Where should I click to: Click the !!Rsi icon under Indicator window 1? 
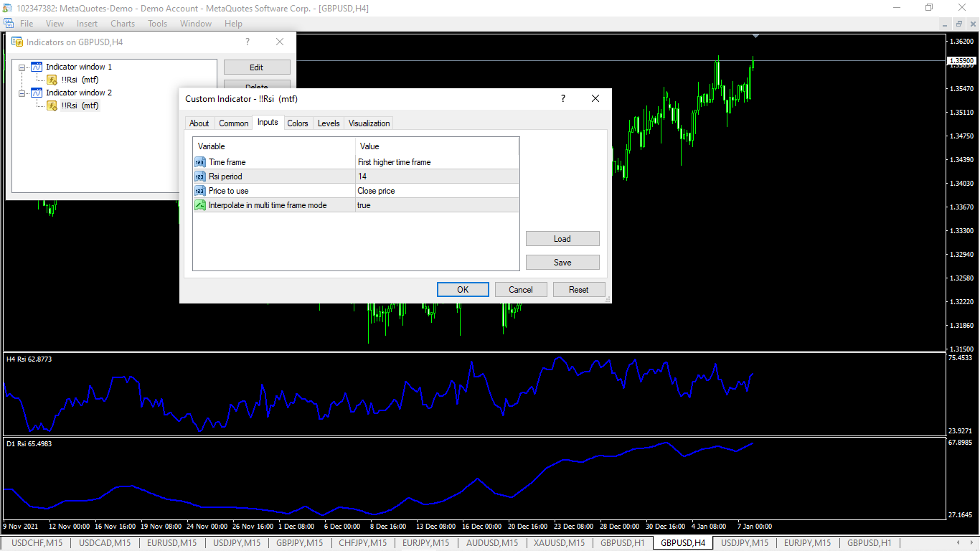point(52,80)
